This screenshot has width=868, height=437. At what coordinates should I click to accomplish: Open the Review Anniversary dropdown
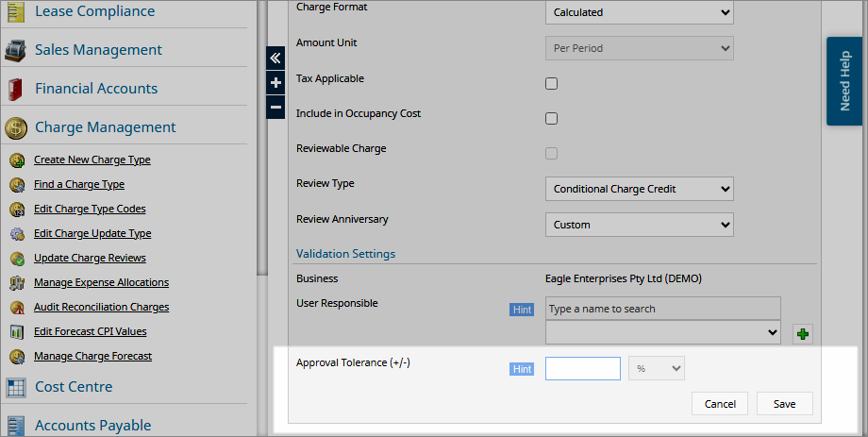[x=640, y=225]
